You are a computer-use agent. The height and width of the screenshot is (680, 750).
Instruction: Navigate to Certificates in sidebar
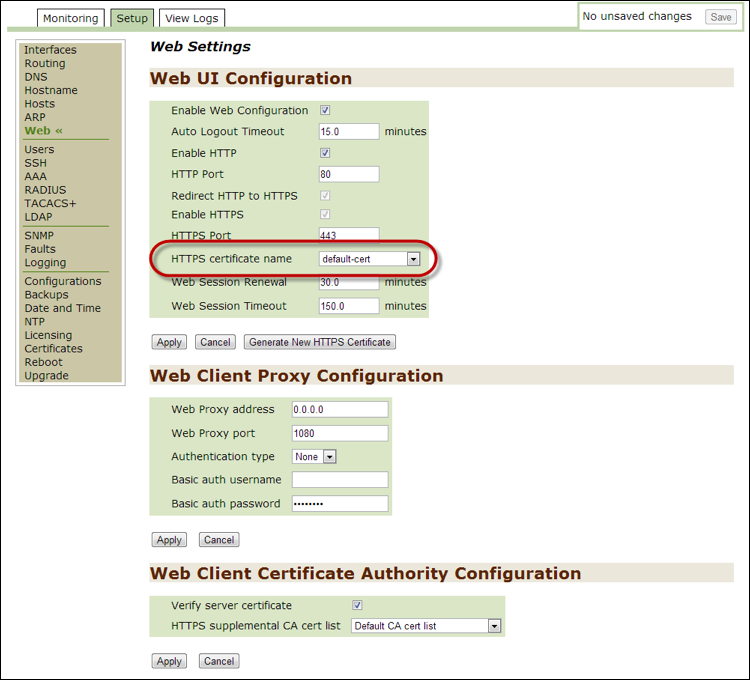[x=53, y=349]
